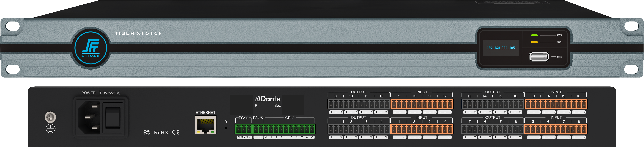Click the Ethernet RJ45 port

[x=205, y=125]
